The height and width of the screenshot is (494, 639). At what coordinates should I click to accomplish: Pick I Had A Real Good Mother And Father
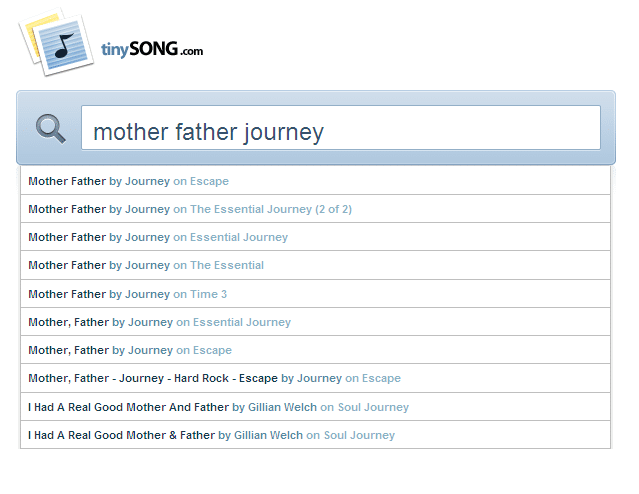[x=315, y=406]
